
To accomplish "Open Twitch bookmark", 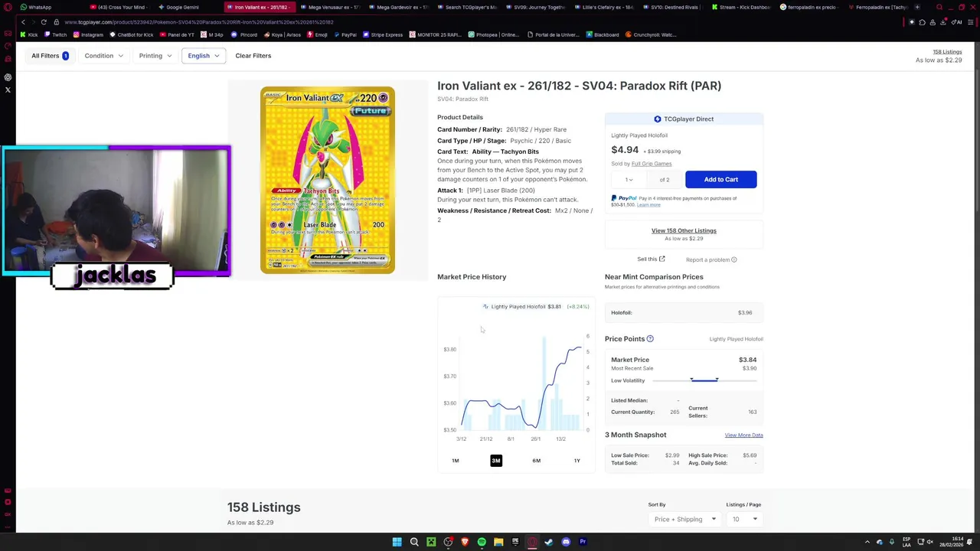I will click(55, 34).
